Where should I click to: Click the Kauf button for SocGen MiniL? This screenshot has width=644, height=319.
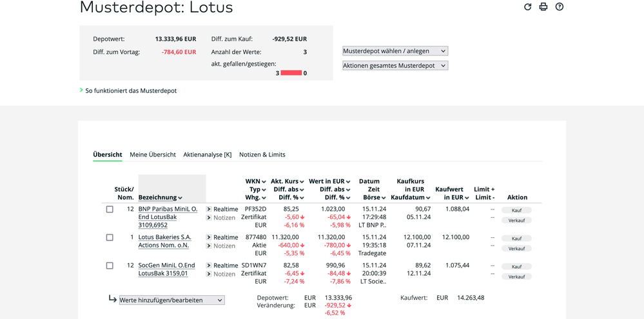point(516,266)
